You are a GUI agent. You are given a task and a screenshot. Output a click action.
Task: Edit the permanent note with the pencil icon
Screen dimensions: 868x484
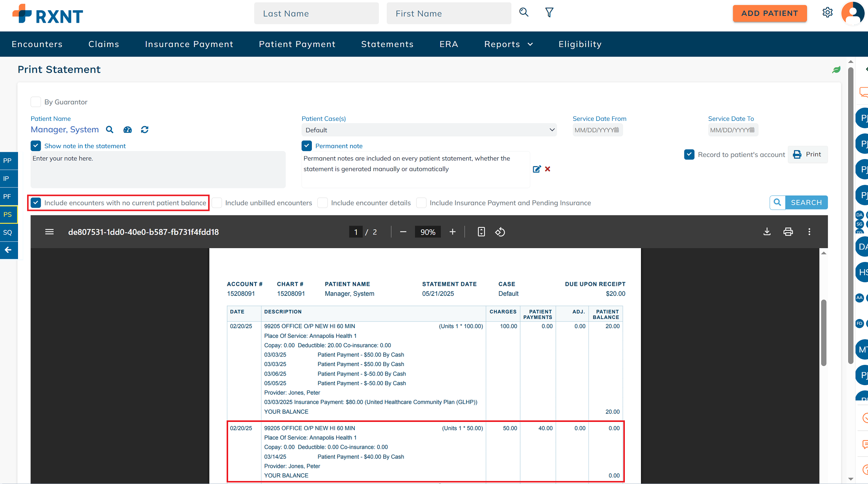(x=537, y=169)
